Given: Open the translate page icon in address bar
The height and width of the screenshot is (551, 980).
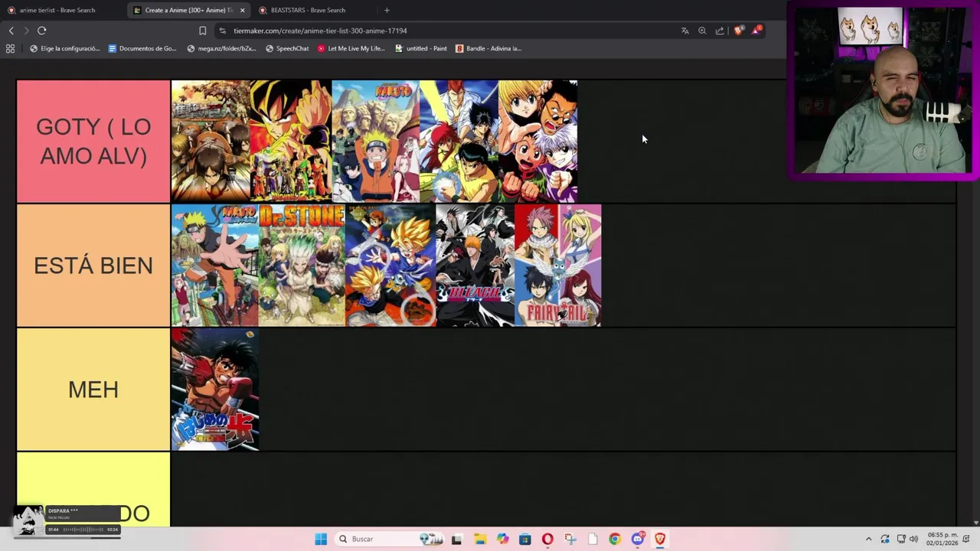Looking at the screenshot, I should (684, 31).
